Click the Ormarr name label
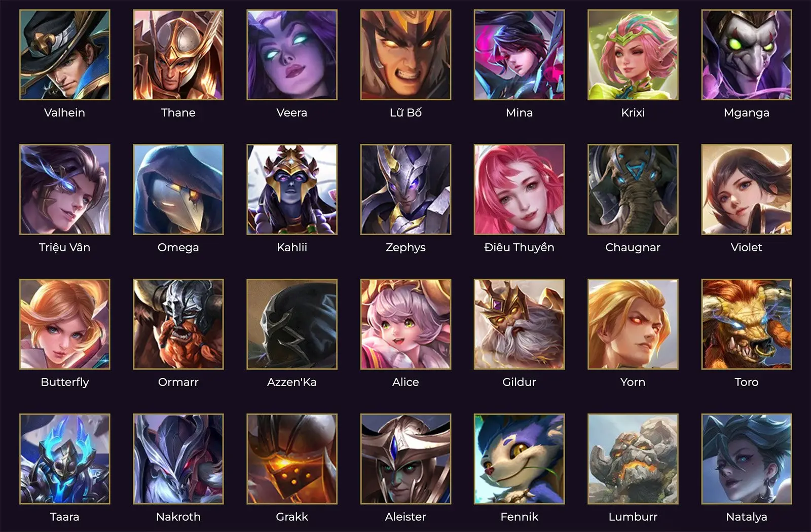Screen dimensions: 811x532 (x=178, y=382)
